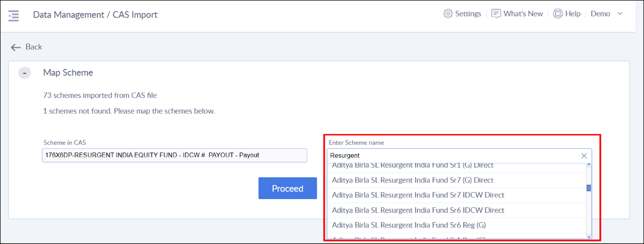
Task: Click the Scheme in CAS field
Action: coord(174,155)
